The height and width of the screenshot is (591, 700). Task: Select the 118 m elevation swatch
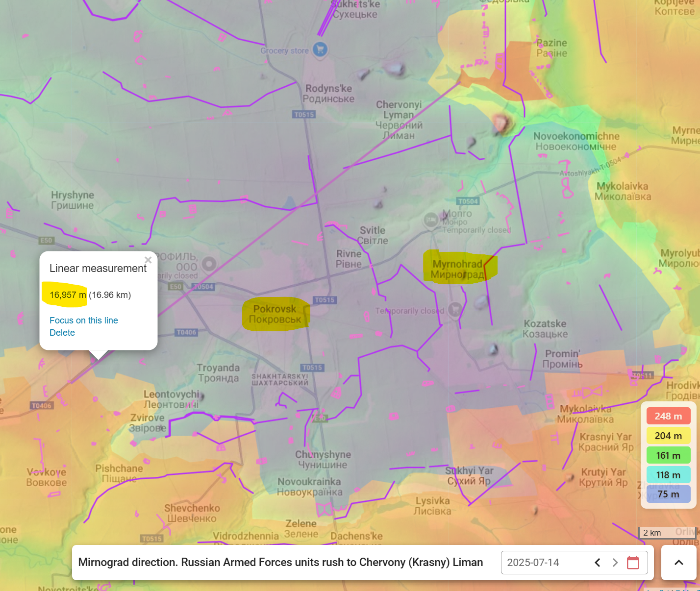[668, 475]
